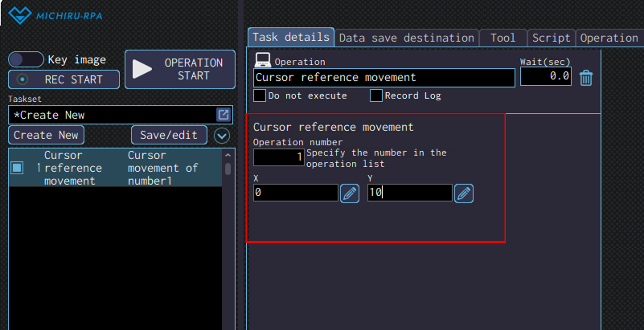Click the Save/edit button
This screenshot has width=644, height=330.
point(169,135)
